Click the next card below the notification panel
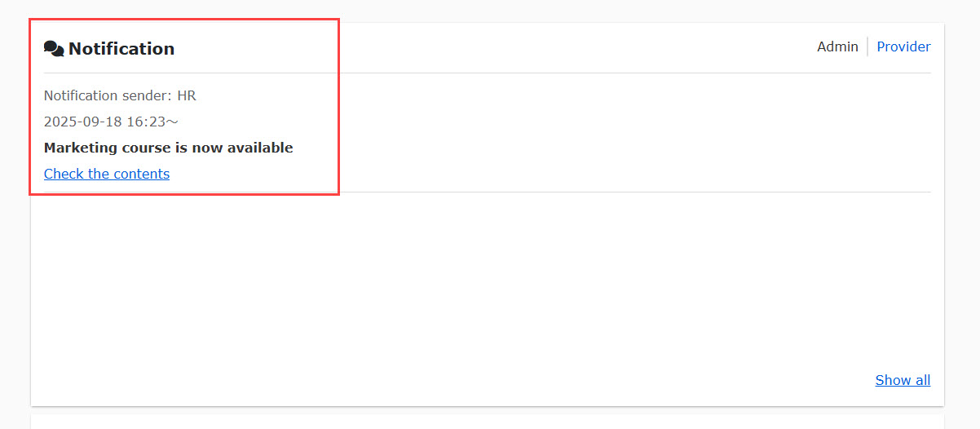 (489, 422)
